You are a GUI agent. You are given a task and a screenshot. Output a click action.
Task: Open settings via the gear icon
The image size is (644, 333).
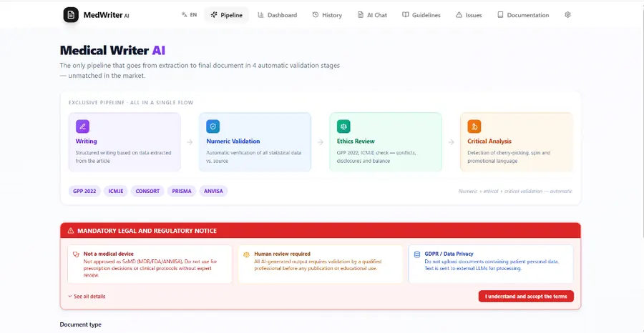coord(567,15)
